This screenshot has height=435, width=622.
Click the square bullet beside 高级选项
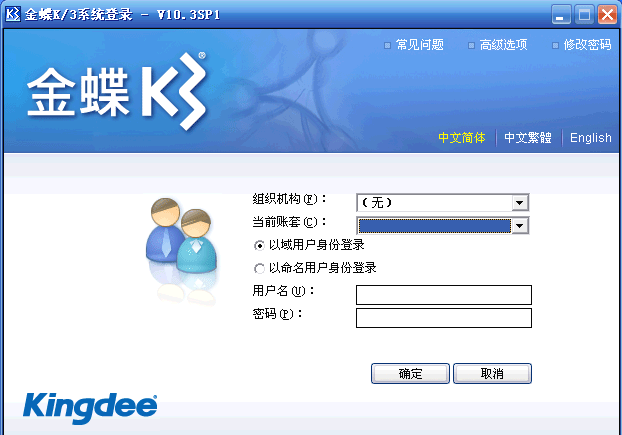471,46
